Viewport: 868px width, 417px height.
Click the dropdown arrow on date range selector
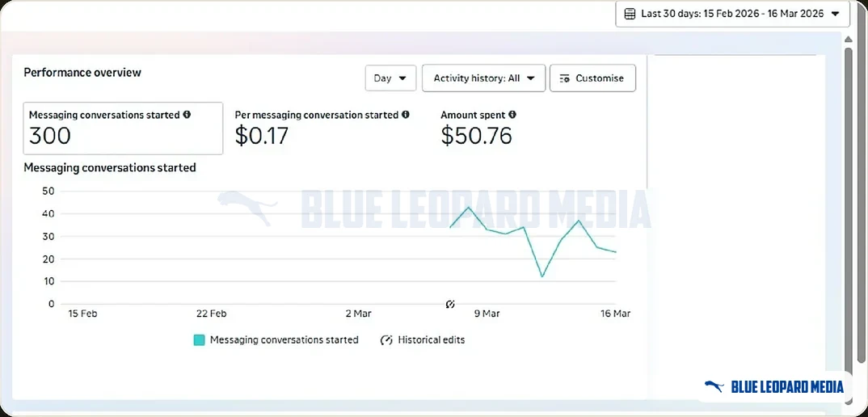click(836, 14)
